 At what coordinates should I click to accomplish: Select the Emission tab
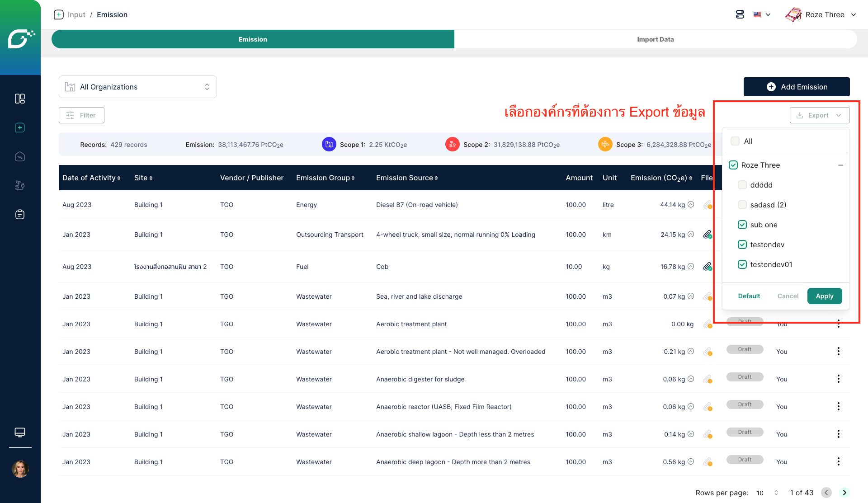coord(253,39)
